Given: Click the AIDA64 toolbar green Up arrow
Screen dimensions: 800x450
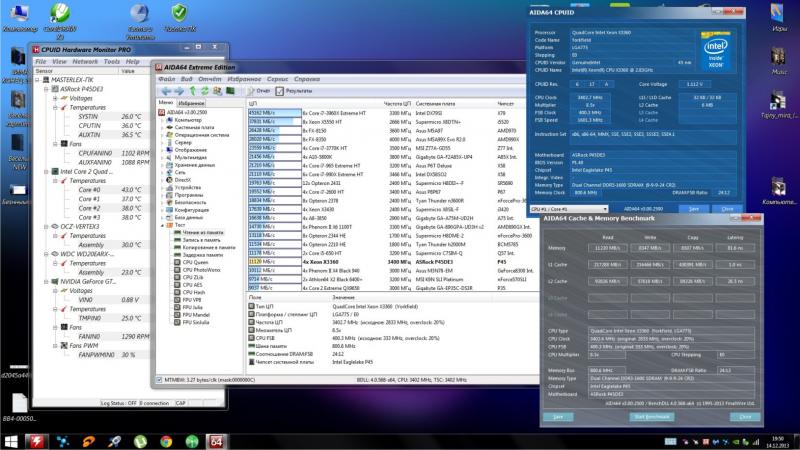Looking at the screenshot, I should click(x=192, y=91).
